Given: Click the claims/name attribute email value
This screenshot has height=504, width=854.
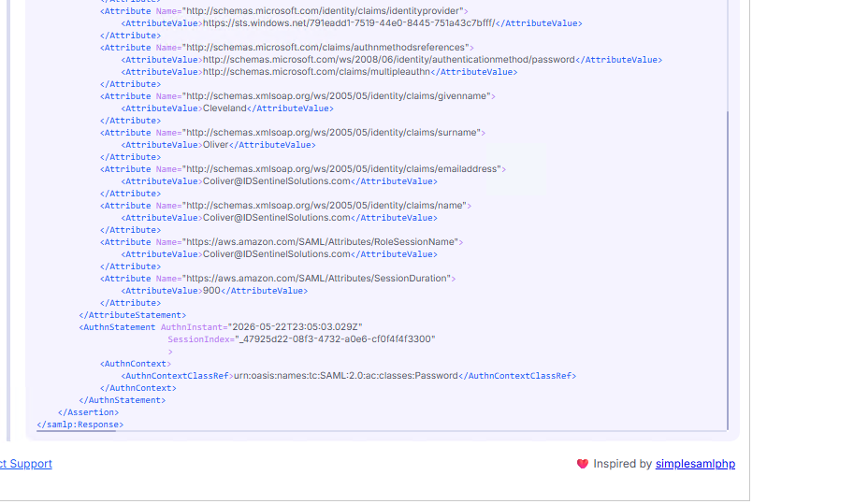Looking at the screenshot, I should click(x=277, y=218).
